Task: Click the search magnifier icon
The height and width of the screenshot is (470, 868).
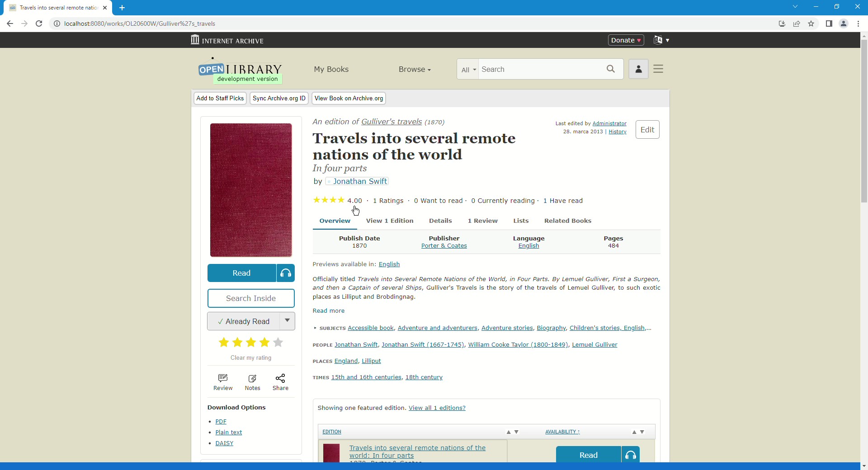Action: pos(611,69)
